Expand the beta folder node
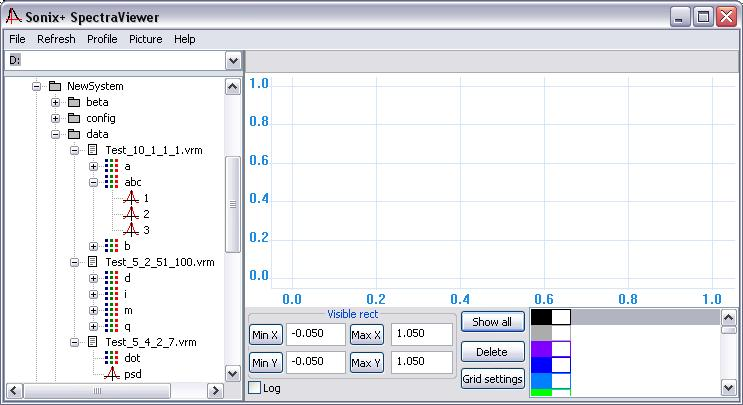Viewport: 743px width, 405px height. [56, 102]
